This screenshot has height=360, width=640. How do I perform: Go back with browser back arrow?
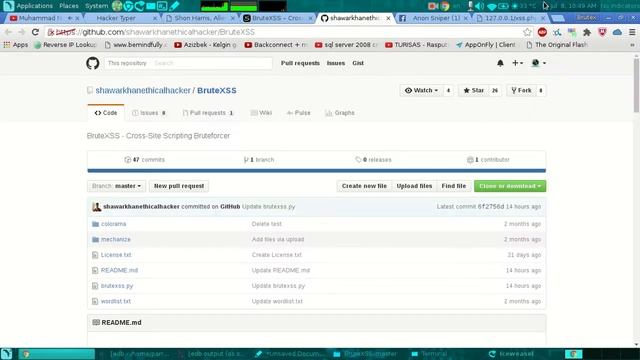(x=8, y=32)
